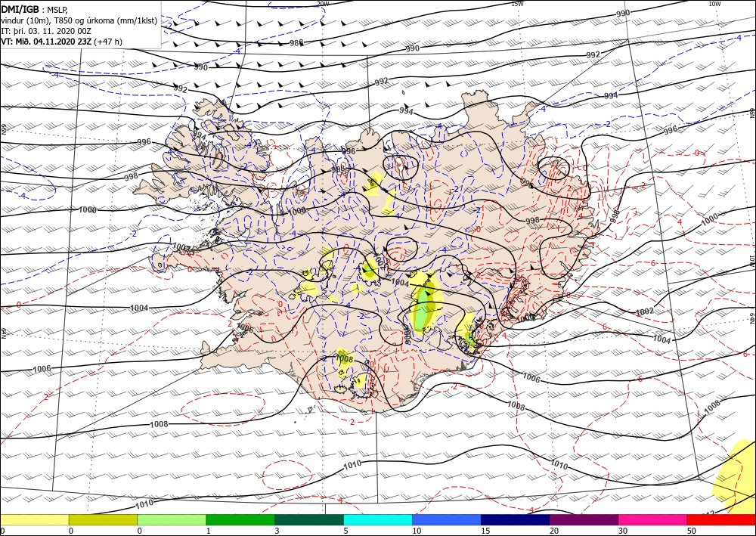Pick the cyan legend swatch
The height and width of the screenshot is (536, 756).
click(x=378, y=519)
